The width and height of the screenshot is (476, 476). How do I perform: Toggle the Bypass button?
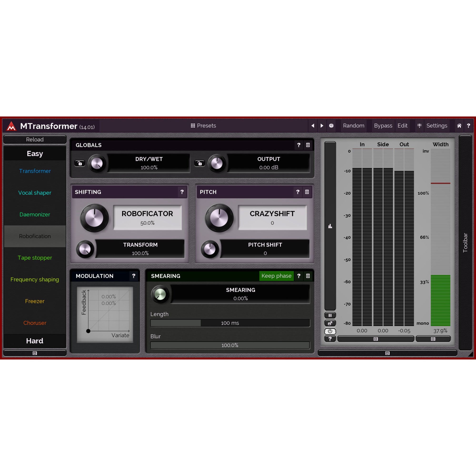click(383, 126)
